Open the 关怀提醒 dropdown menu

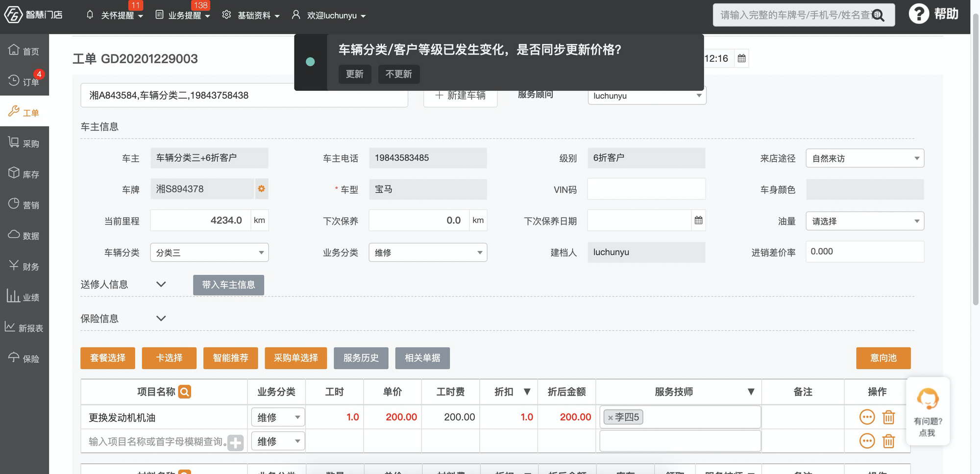115,15
